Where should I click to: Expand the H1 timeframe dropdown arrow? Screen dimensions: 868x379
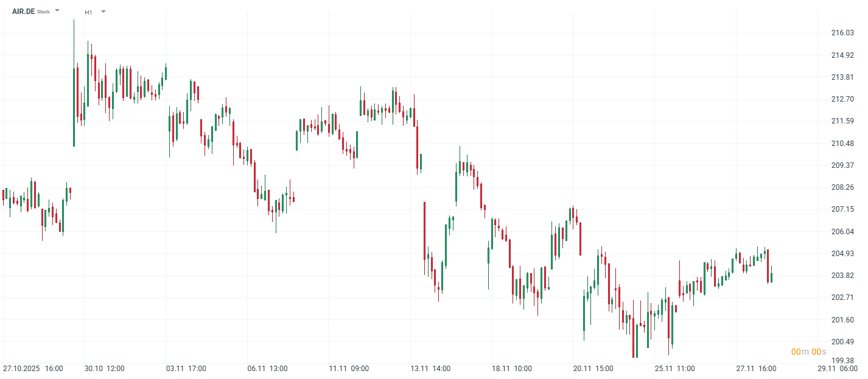[x=103, y=12]
